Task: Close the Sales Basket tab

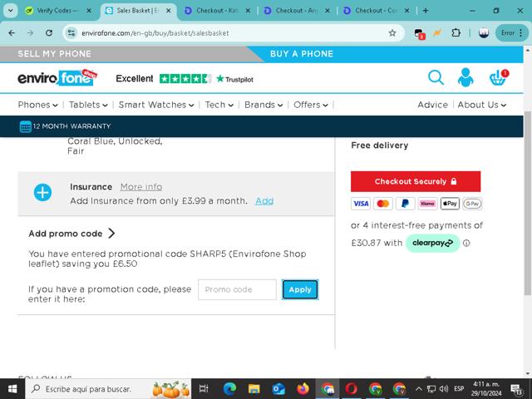Action: point(168,11)
